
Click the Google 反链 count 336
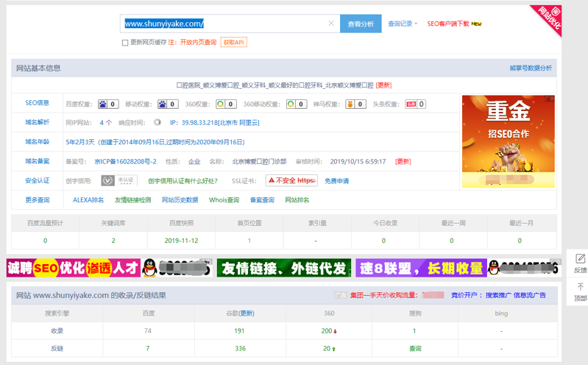click(241, 349)
